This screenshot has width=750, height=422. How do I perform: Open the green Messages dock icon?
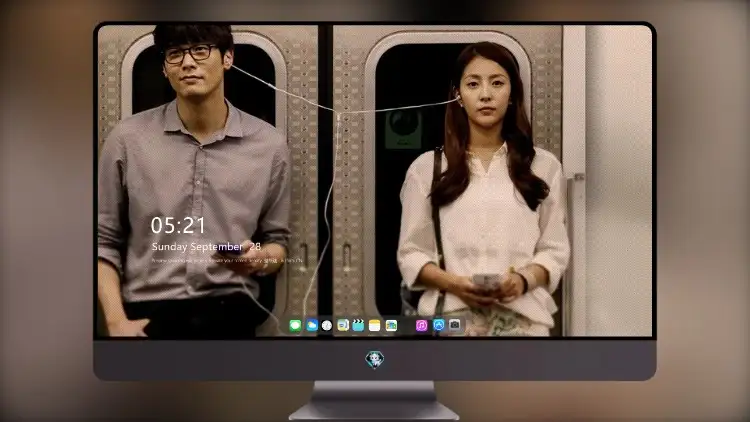point(295,326)
